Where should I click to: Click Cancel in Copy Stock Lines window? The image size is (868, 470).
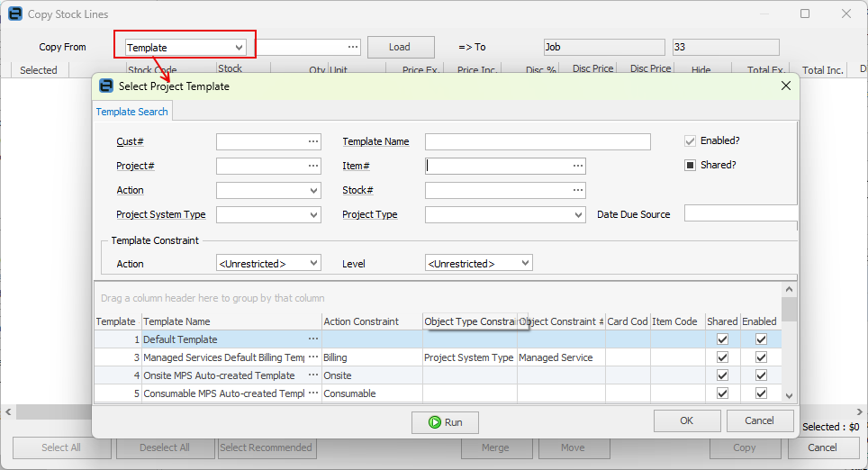823,447
